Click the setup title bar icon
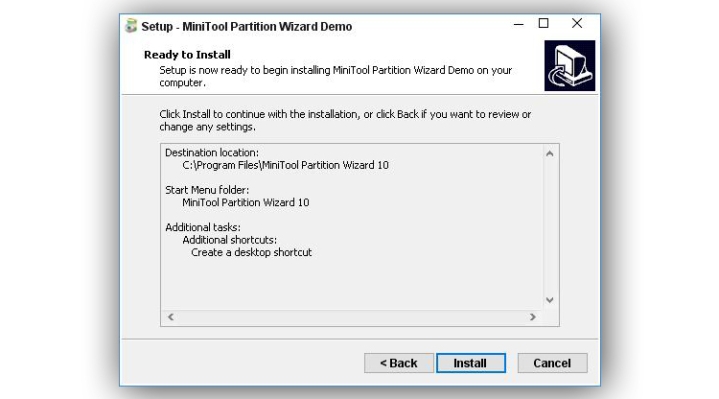This screenshot has height=399, width=719. (x=131, y=26)
